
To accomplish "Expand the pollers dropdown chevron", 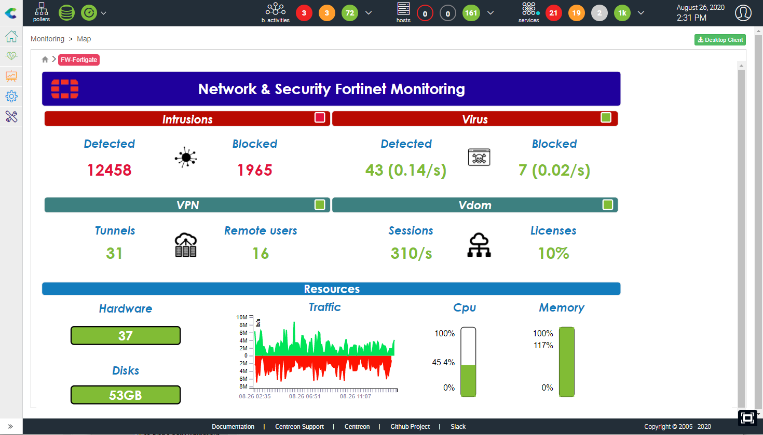I will [104, 13].
